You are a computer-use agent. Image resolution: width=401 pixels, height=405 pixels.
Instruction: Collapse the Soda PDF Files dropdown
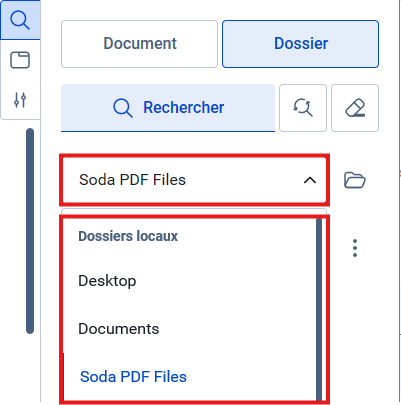(x=194, y=180)
